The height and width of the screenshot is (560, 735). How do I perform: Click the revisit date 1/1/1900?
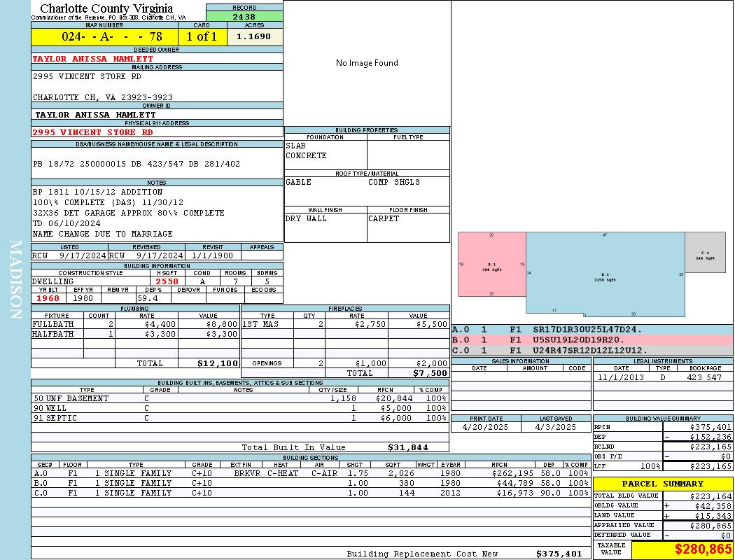213,256
